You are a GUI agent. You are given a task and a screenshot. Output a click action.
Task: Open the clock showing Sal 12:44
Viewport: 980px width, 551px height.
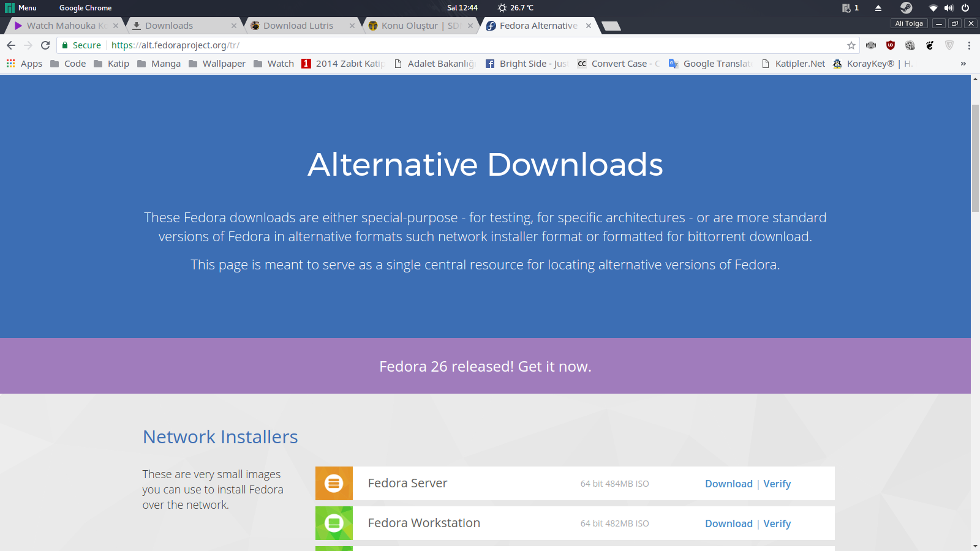tap(462, 8)
